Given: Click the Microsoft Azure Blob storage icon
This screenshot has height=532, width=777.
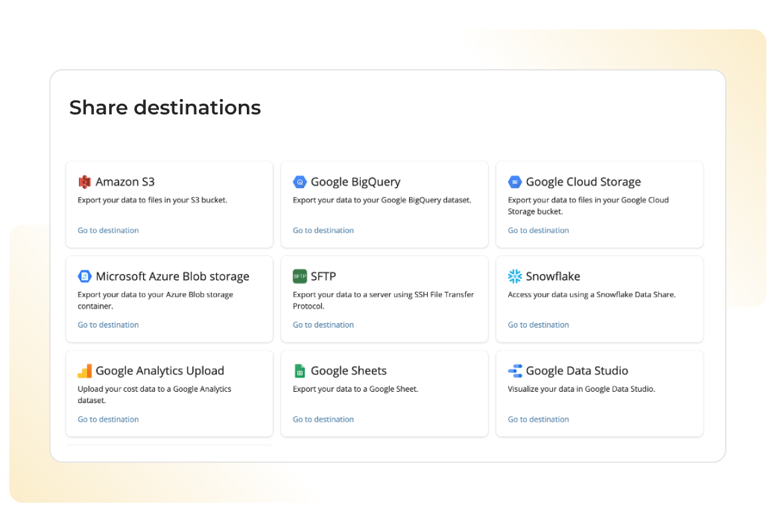Looking at the screenshot, I should pyautogui.click(x=84, y=277).
